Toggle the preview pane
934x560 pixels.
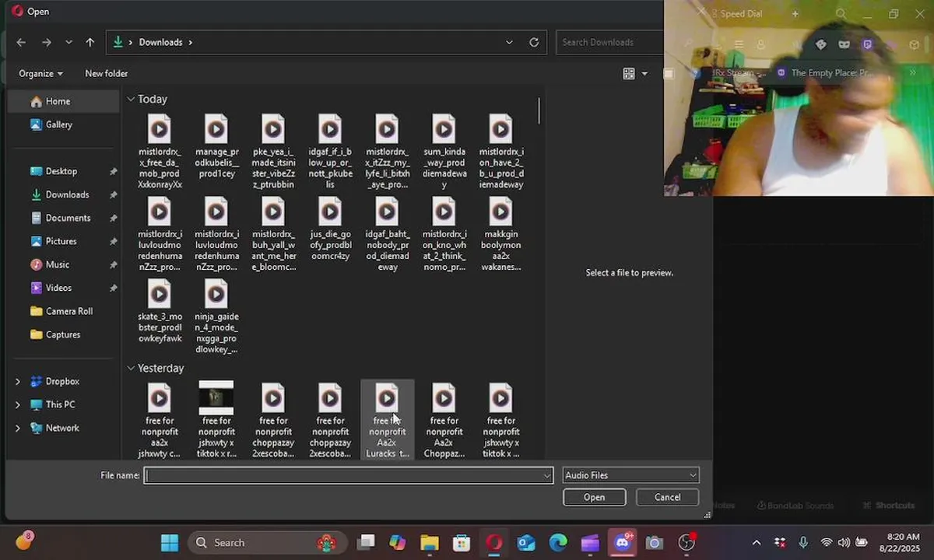coord(668,73)
